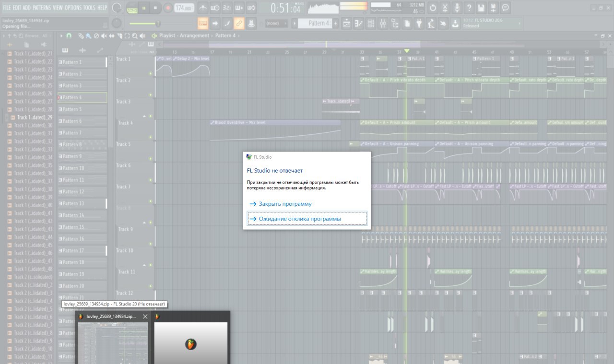Close the lovley zip taskbar preview
The height and width of the screenshot is (364, 614).
click(x=145, y=317)
